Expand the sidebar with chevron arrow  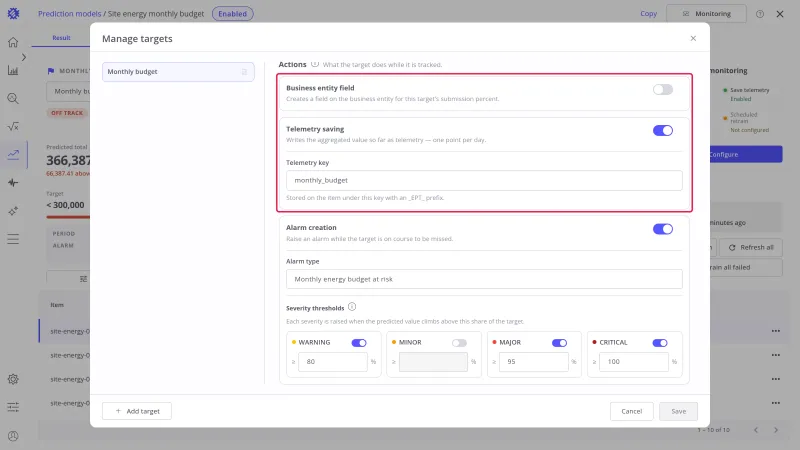tap(23, 57)
